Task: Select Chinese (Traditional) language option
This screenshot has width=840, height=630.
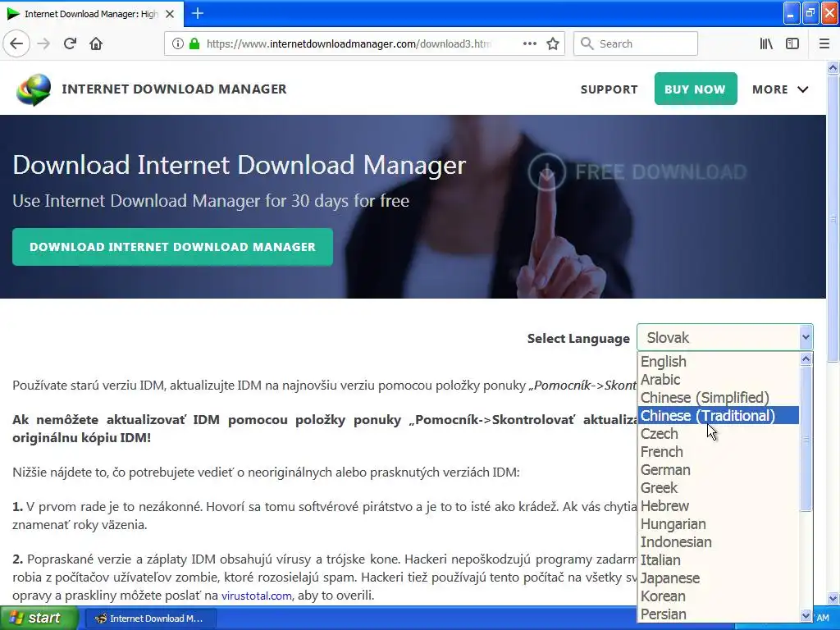Action: point(718,416)
